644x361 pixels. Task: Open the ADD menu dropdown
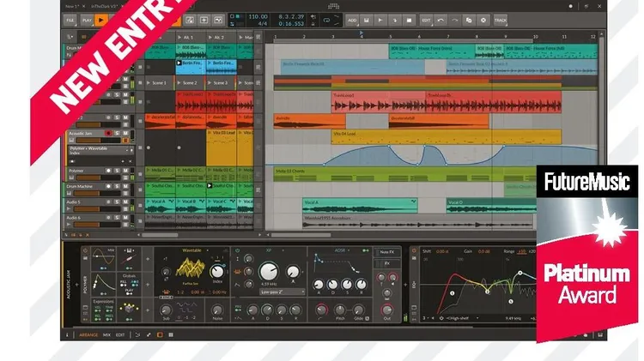352,20
